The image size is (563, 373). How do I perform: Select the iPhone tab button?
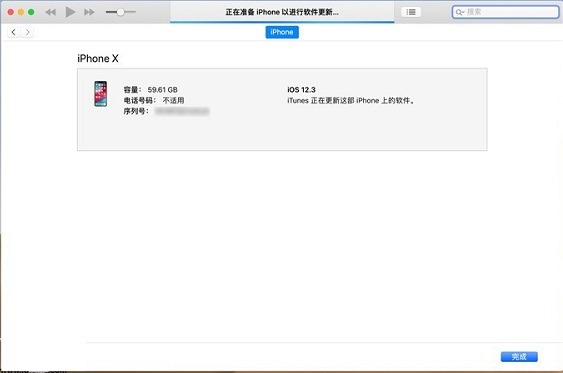coord(282,32)
